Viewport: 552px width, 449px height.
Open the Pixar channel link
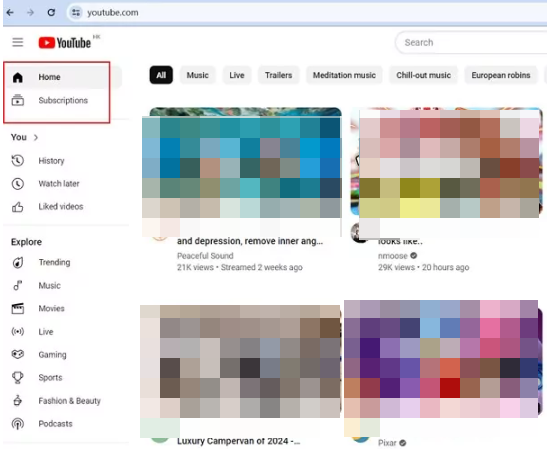(x=387, y=443)
